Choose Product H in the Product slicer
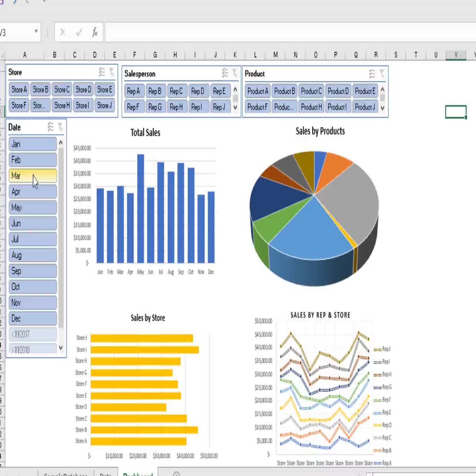Image resolution: width=476 pixels, height=476 pixels. coord(311,107)
